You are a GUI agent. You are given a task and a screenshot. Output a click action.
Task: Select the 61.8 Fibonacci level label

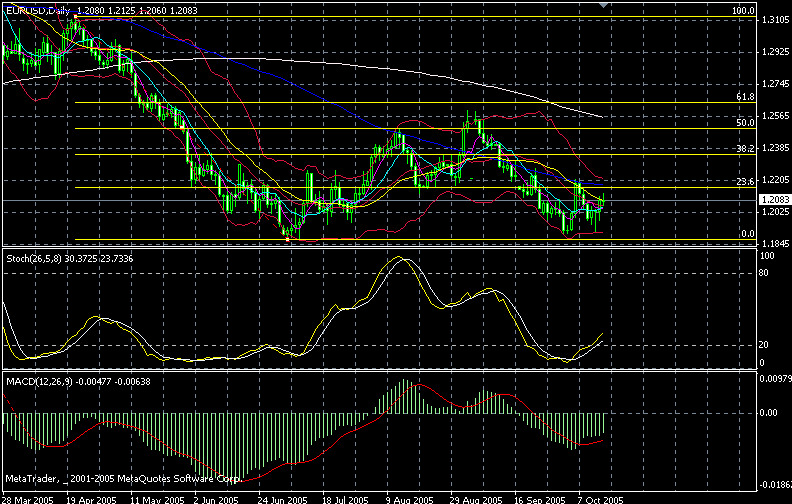743,97
